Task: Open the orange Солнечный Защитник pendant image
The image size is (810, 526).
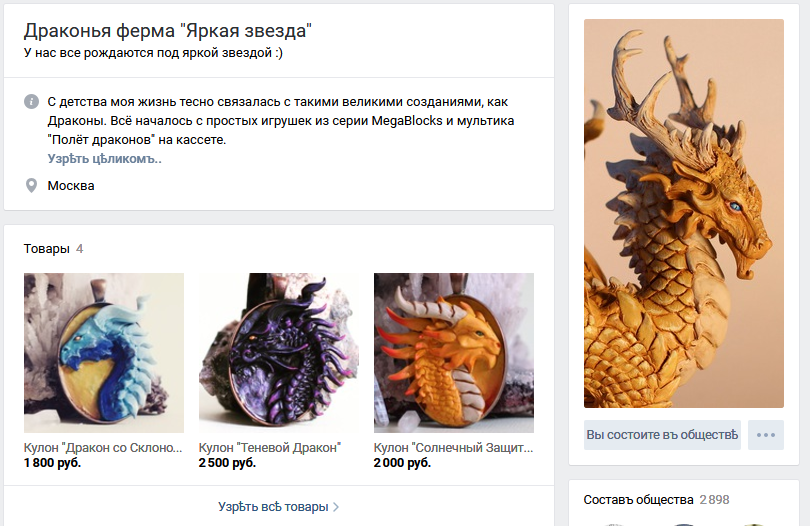Action: coord(454,353)
